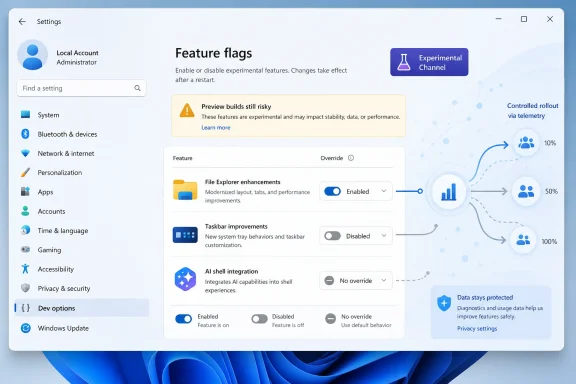Click the Local Account Administrator name
Screen dimensions: 576x384
[x=77, y=57]
